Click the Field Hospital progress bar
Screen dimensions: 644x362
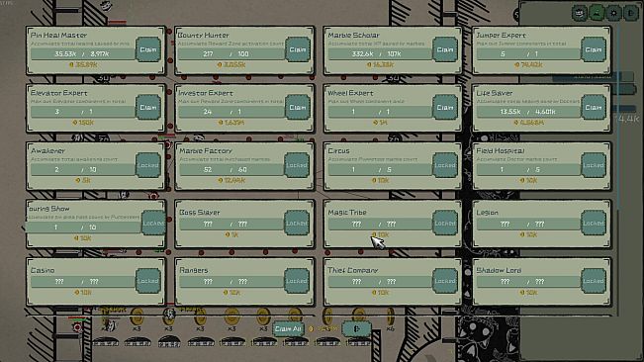[529, 169]
